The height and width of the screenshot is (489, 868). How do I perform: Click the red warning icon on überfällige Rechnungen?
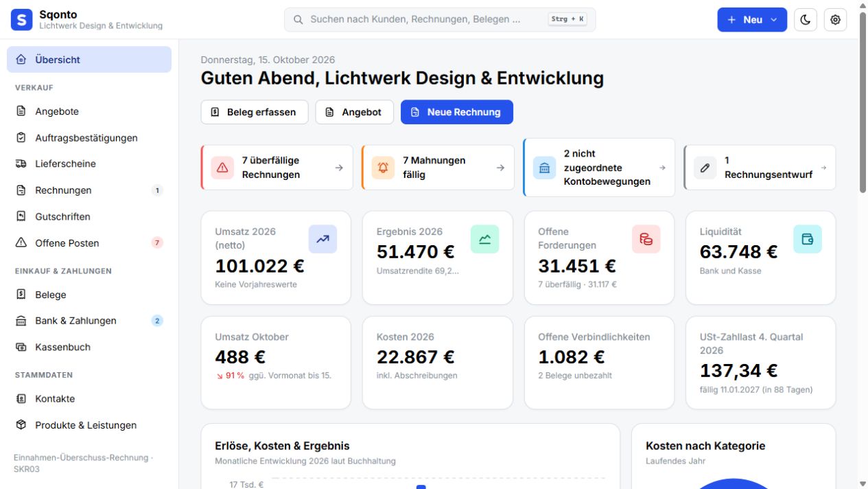tap(222, 168)
